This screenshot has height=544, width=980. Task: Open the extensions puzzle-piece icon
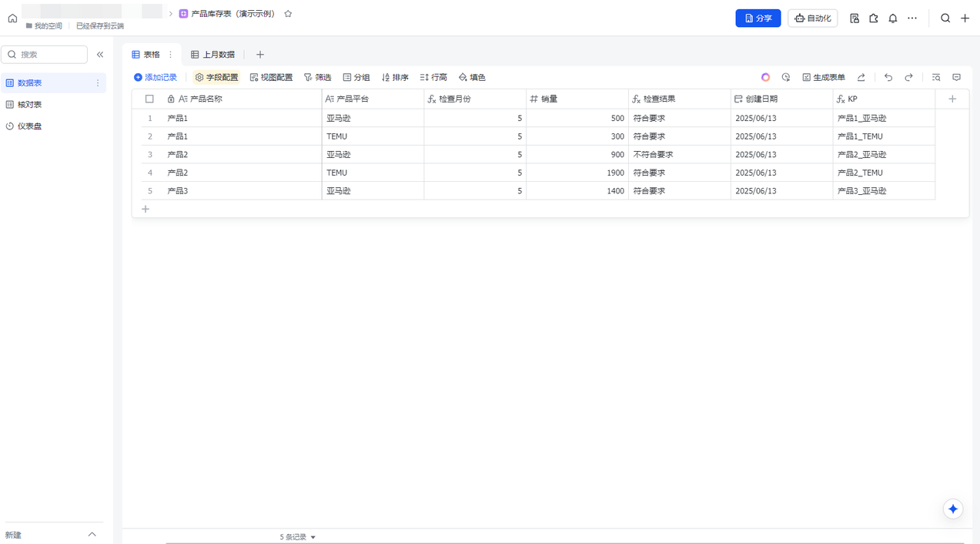coord(874,18)
